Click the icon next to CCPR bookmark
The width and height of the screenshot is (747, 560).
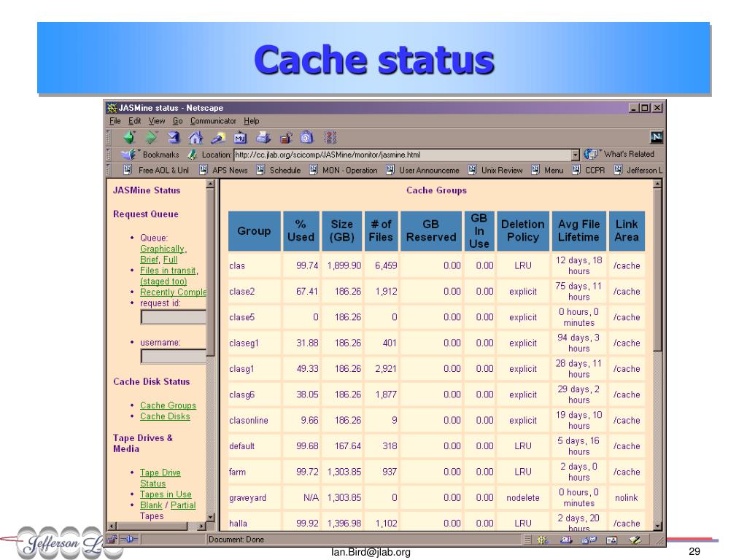pyautogui.click(x=576, y=169)
